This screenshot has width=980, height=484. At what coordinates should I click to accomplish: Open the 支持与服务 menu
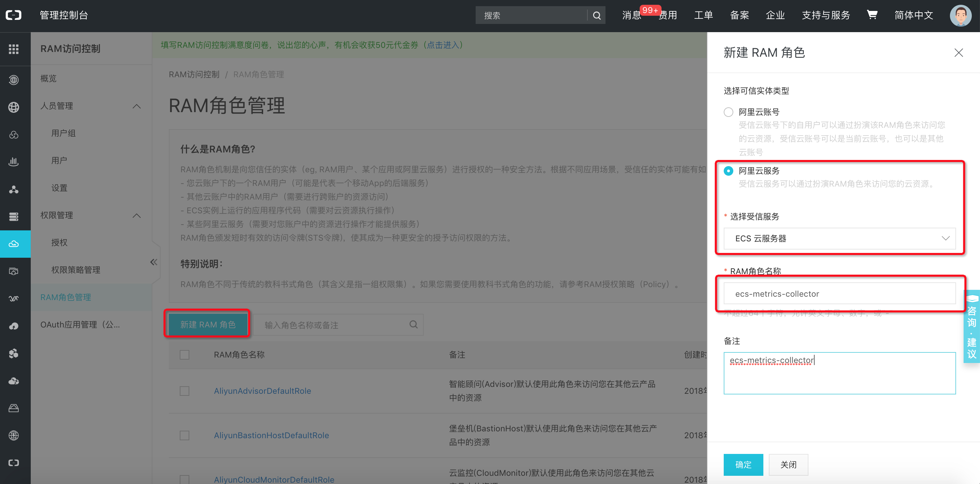pyautogui.click(x=826, y=15)
